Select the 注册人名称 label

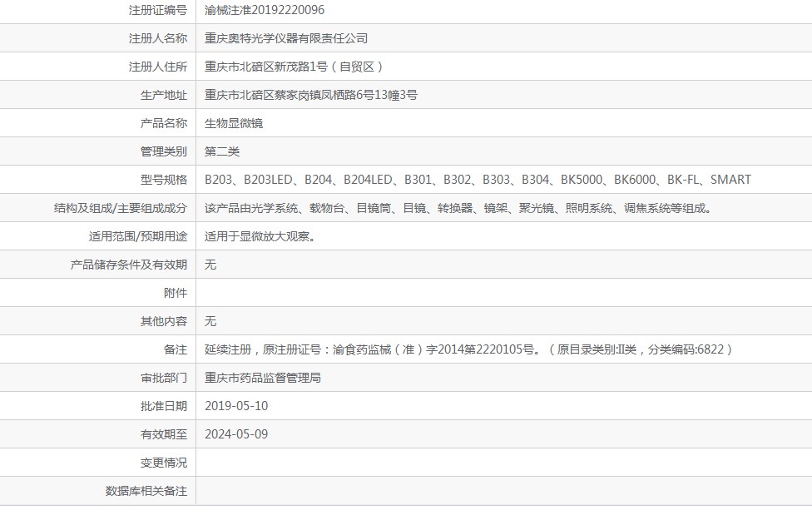[x=158, y=38]
